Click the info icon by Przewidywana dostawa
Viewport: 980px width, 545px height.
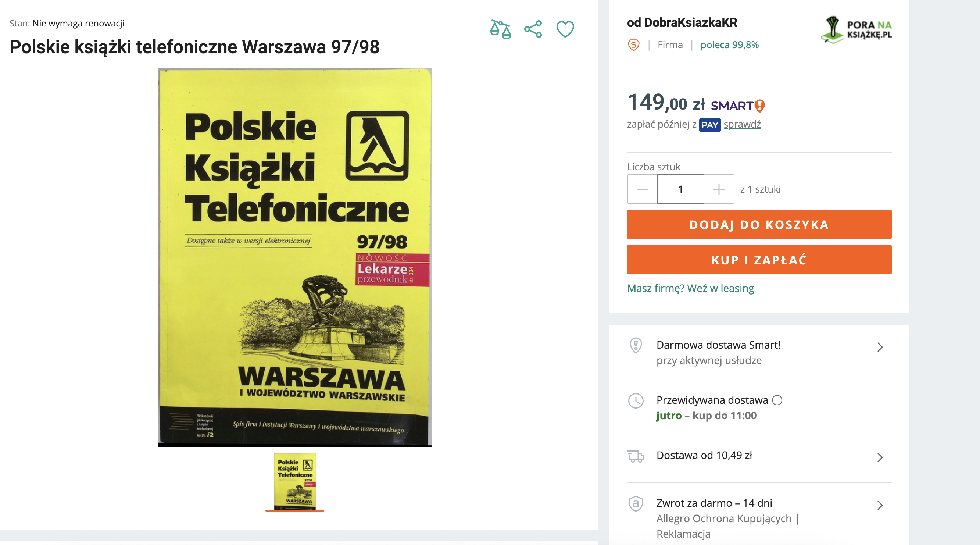pos(777,400)
